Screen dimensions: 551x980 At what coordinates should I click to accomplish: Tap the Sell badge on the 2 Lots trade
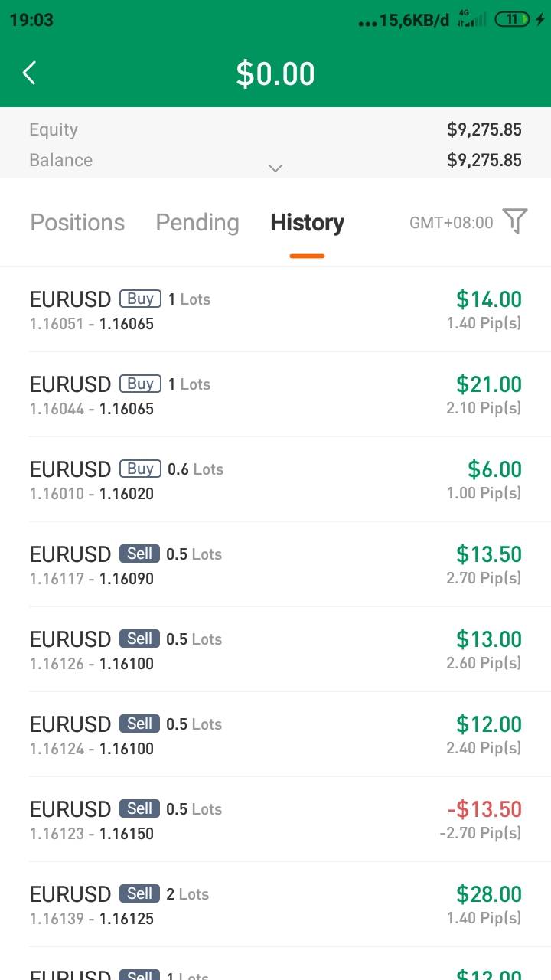click(139, 893)
